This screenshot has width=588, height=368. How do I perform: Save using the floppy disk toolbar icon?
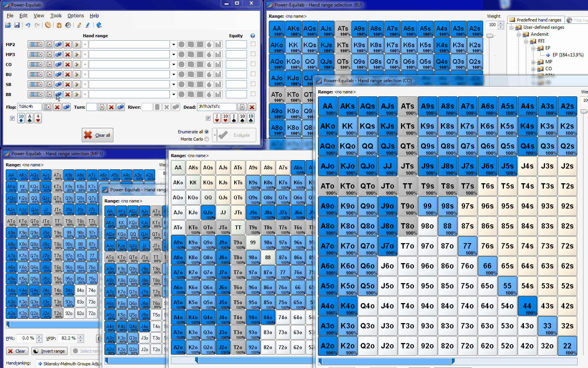click(x=17, y=25)
